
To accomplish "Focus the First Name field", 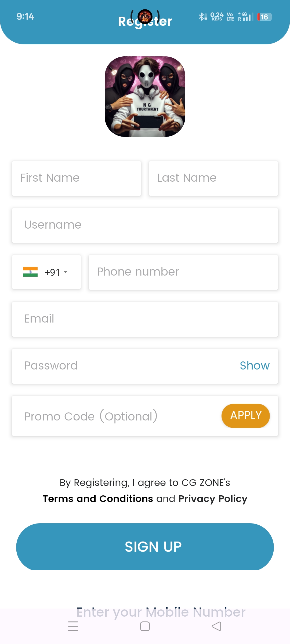I will (x=77, y=178).
